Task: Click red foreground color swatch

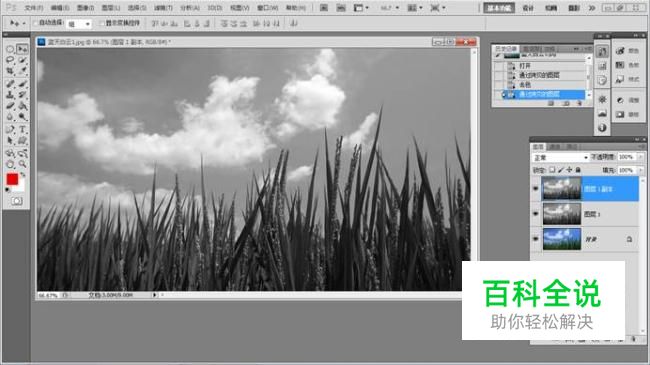Action: [x=12, y=179]
